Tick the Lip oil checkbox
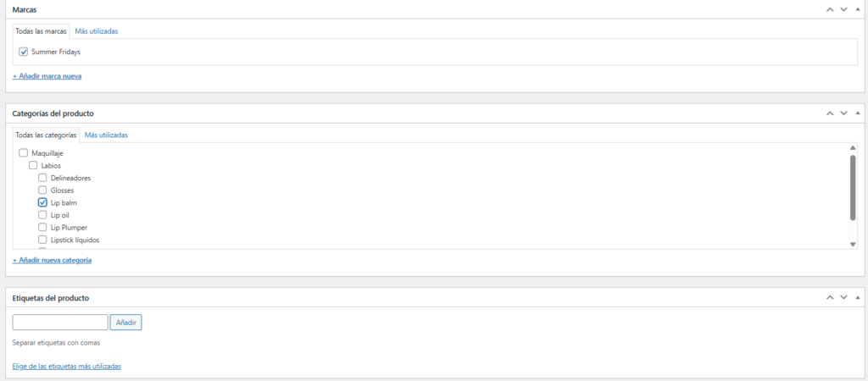The width and height of the screenshot is (868, 381). [x=42, y=215]
